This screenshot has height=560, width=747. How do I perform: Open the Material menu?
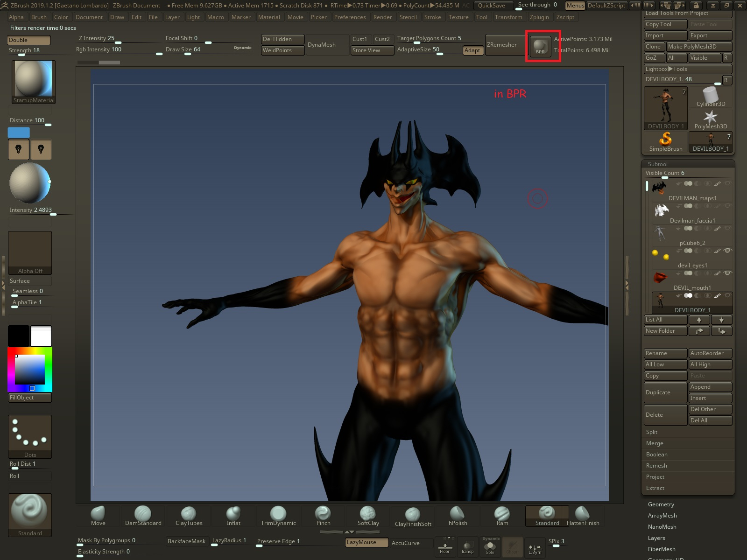[x=269, y=17]
